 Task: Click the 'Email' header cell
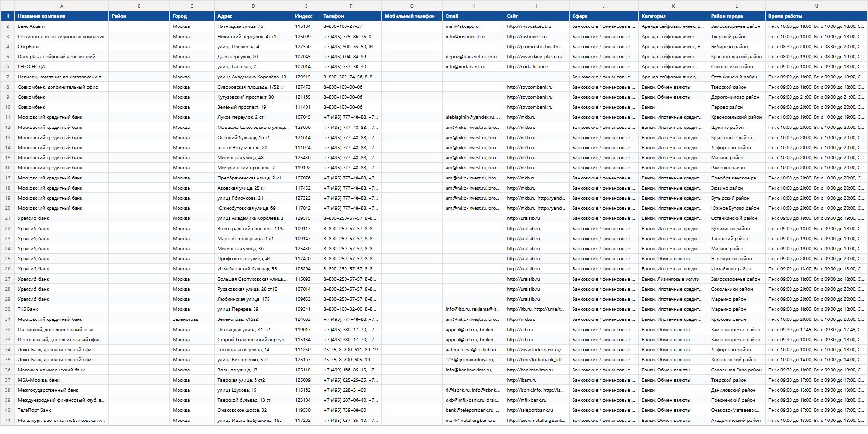(x=473, y=16)
